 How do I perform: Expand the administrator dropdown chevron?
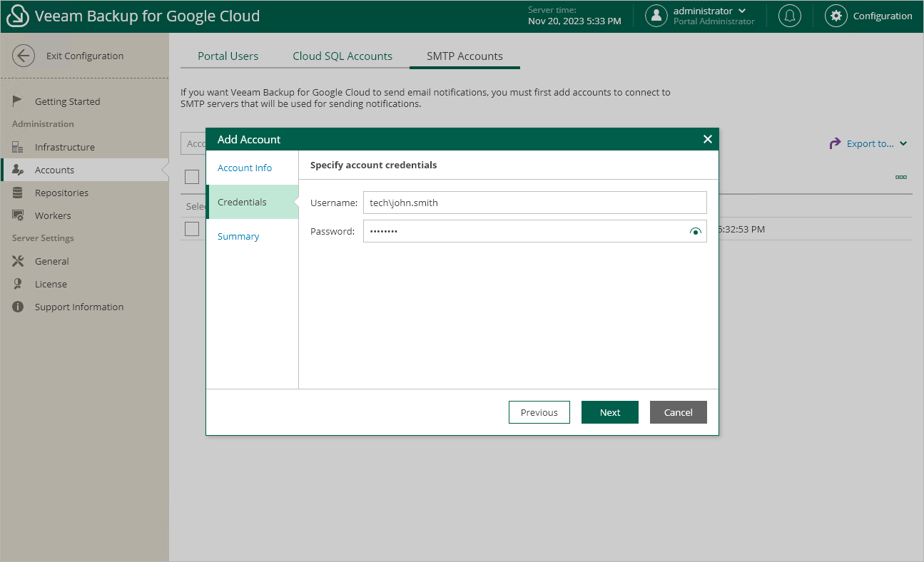point(742,11)
